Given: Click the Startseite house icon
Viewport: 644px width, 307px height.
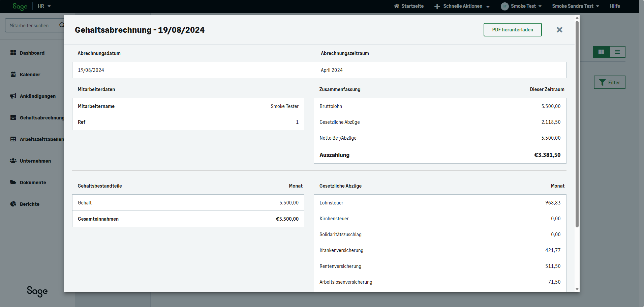Looking at the screenshot, I should click(397, 6).
